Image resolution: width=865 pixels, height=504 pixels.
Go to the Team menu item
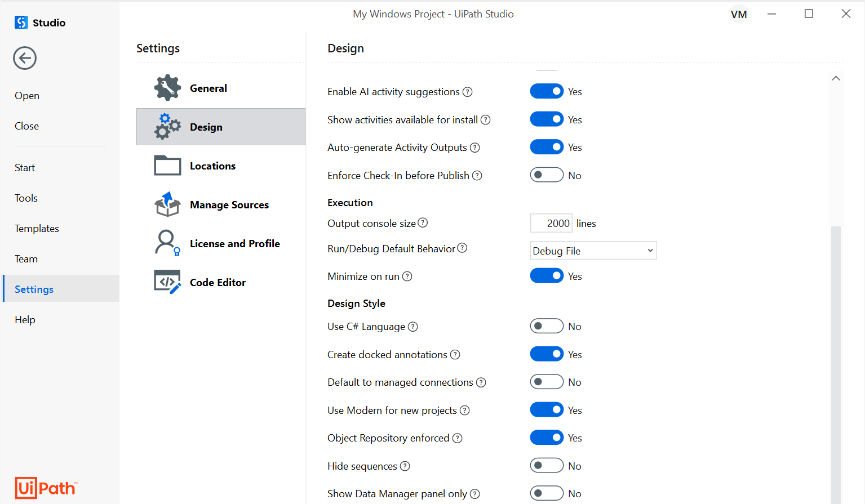[x=26, y=259]
